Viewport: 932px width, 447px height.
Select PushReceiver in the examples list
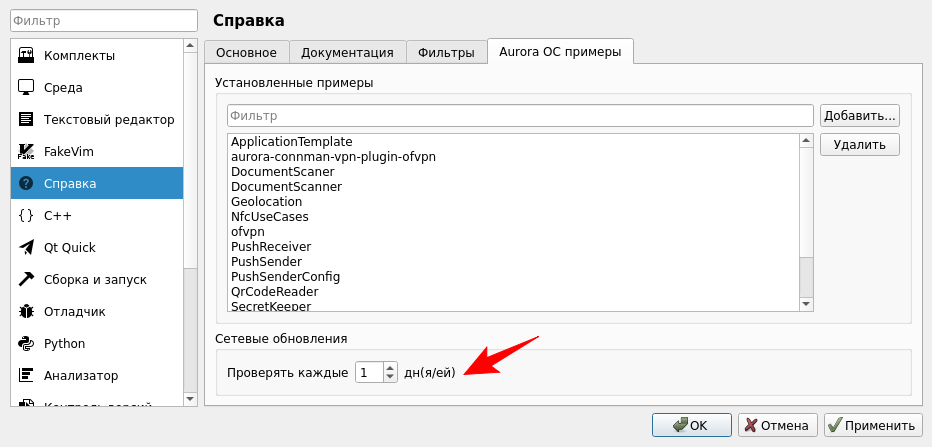[271, 246]
